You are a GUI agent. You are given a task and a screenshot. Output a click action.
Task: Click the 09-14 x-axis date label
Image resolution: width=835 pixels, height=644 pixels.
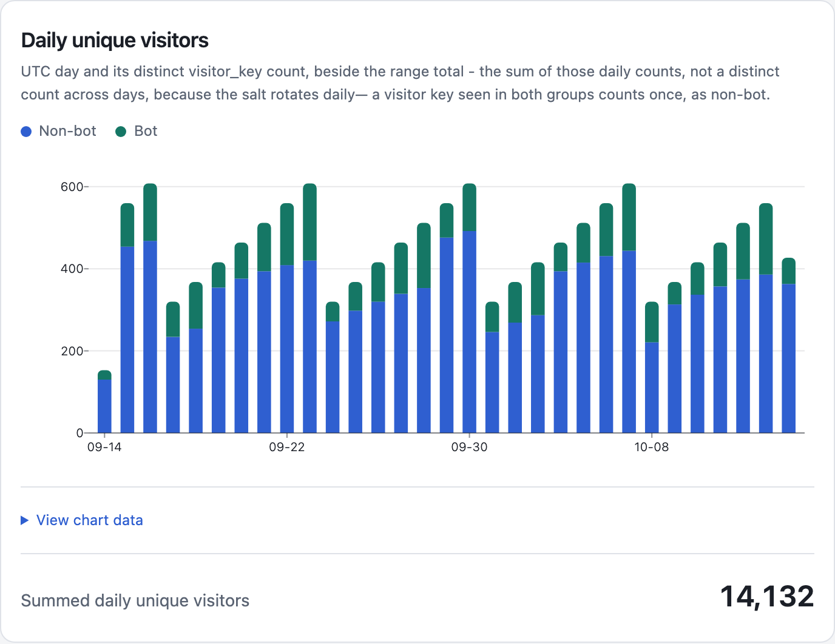[104, 448]
